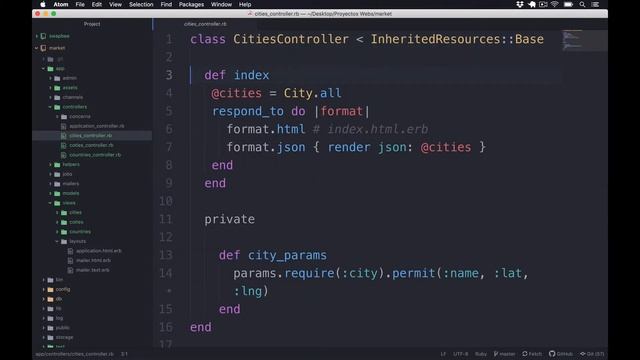Click the storage folder icon
Screen dimensions: 640x360
pos(51,337)
